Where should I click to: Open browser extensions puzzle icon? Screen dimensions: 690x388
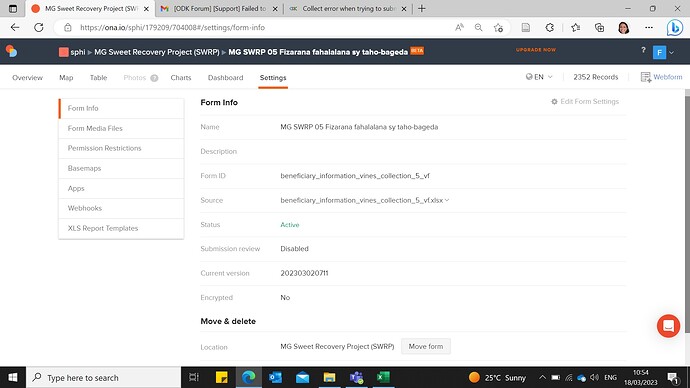tap(549, 27)
